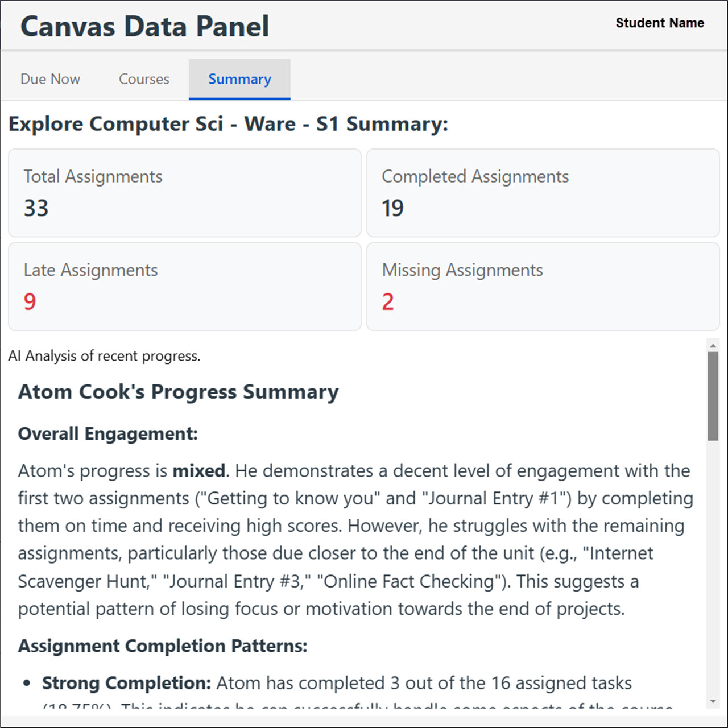Click the Assignment Completion Patterns heading
This screenshot has height=728, width=728.
pyautogui.click(x=163, y=646)
